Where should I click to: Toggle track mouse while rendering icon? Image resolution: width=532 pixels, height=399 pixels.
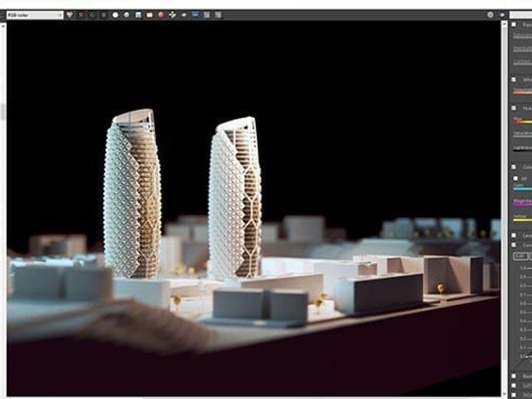(x=184, y=15)
